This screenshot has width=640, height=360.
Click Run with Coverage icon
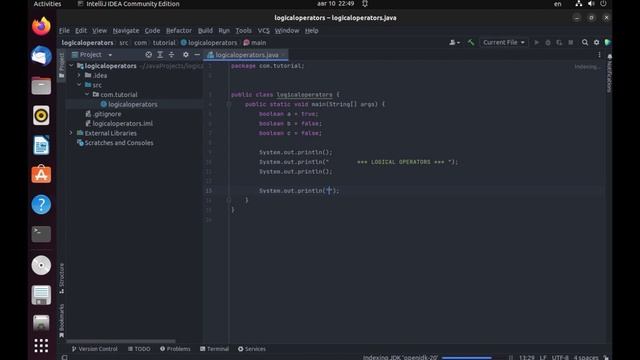click(x=559, y=42)
